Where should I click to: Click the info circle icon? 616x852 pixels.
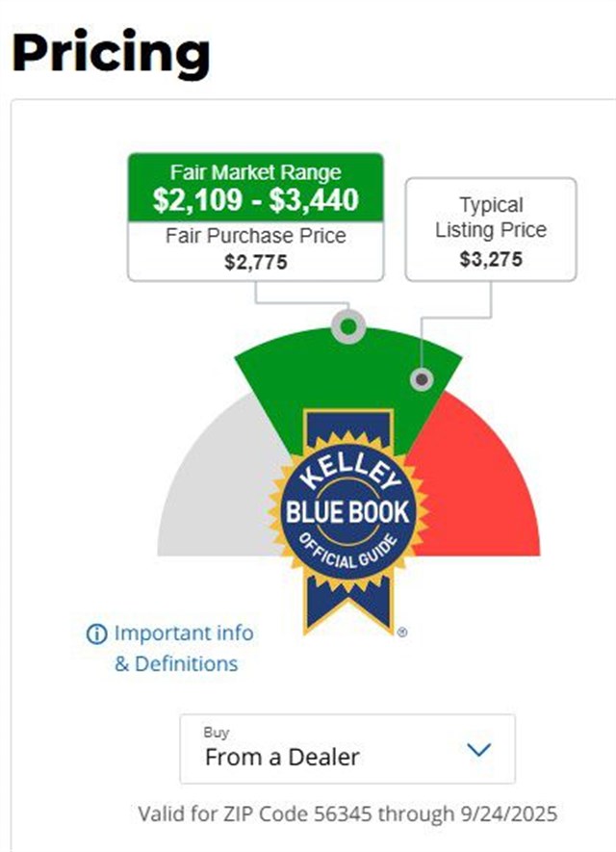pos(97,634)
